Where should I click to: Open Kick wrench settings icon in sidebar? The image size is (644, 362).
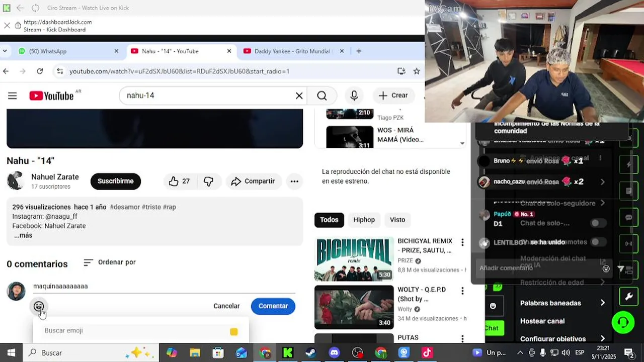click(628, 297)
